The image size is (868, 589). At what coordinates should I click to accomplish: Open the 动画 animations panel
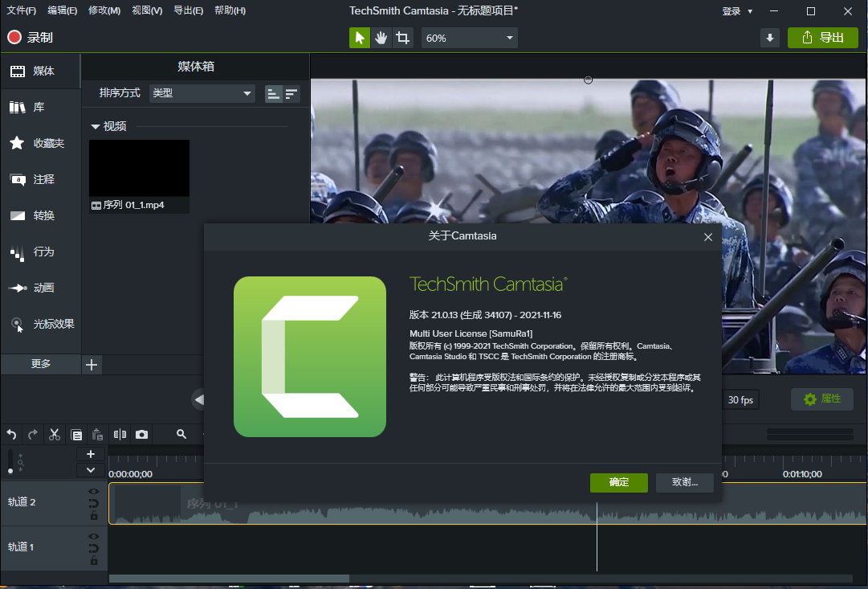tap(40, 288)
